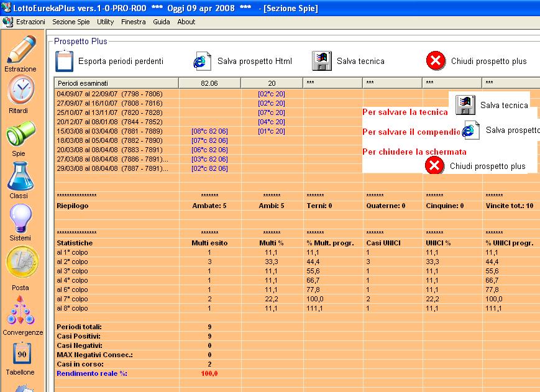The image size is (540, 392).
Task: Click the '[02°c 82 06]' result cell
Action: (x=209, y=168)
